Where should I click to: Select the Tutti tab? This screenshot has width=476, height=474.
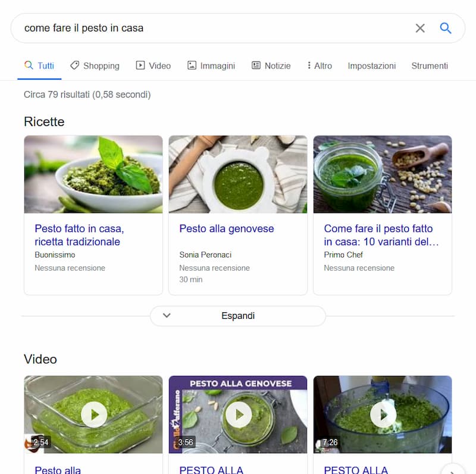[x=39, y=66]
